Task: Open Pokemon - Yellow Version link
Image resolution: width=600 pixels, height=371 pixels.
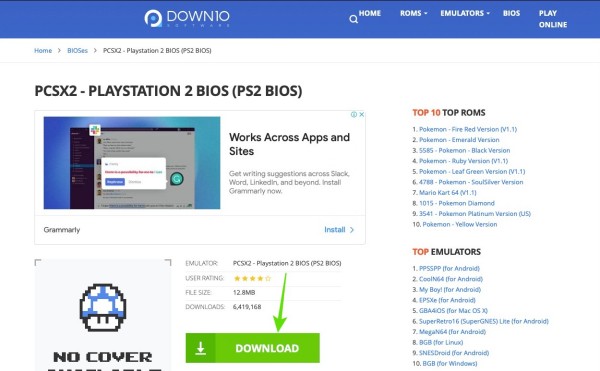Action: coord(460,225)
